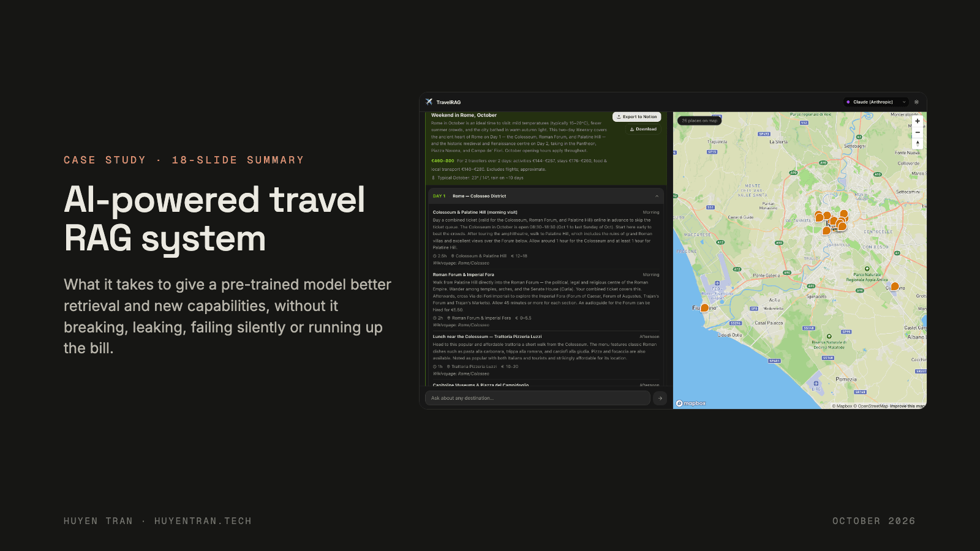This screenshot has width=980, height=551.
Task: Reset the map bearing with the compass button
Action: [918, 143]
